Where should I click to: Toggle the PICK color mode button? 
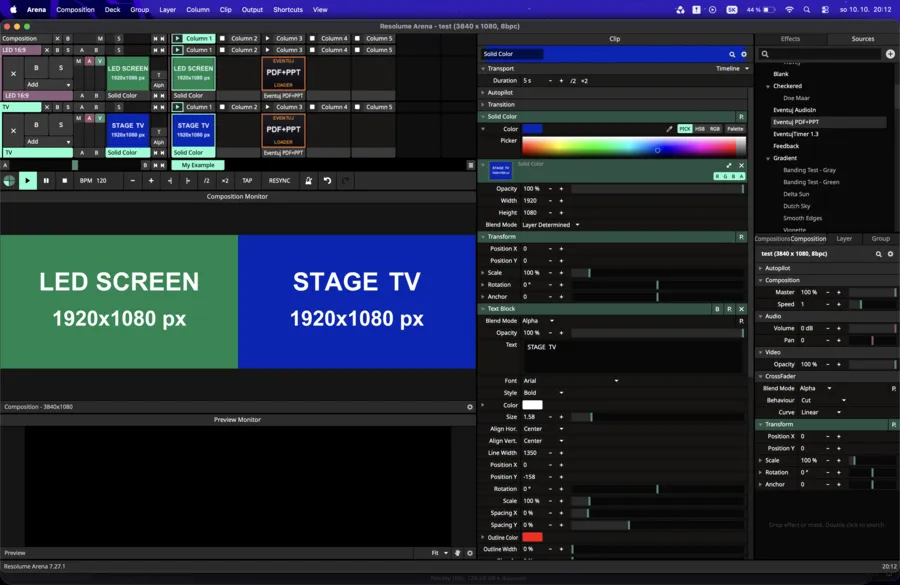(x=685, y=129)
